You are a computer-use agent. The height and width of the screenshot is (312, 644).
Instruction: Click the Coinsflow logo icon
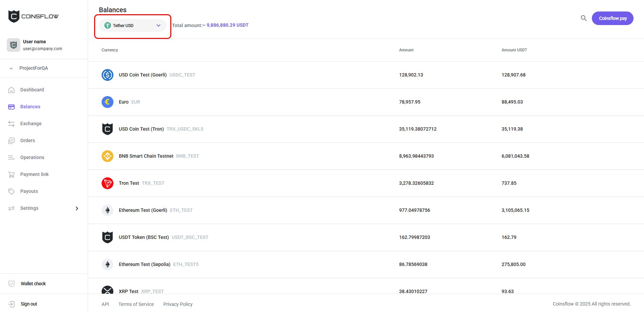pos(14,16)
